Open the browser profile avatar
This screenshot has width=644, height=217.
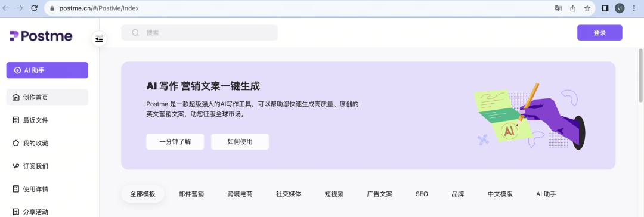pyautogui.click(x=620, y=8)
